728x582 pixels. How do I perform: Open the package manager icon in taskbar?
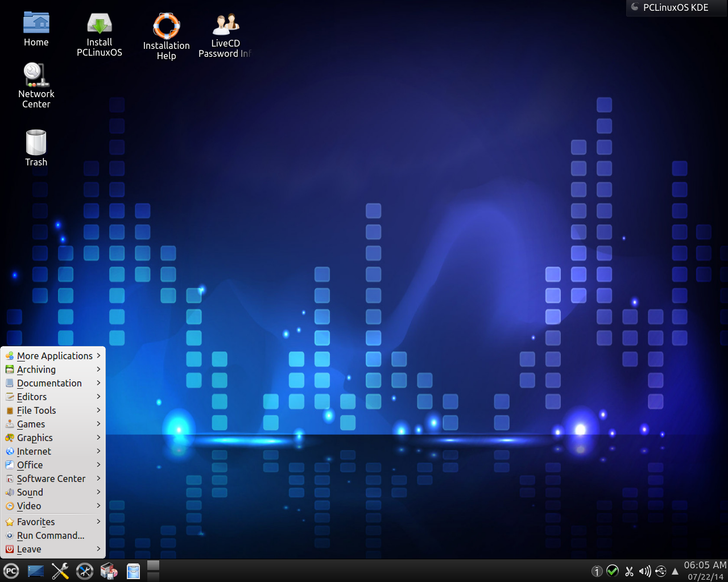click(x=109, y=571)
